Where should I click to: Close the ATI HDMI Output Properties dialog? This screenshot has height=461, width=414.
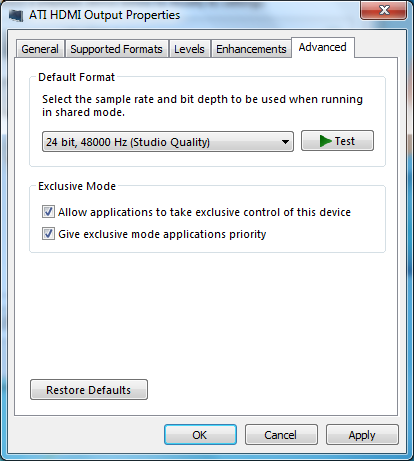pyautogui.click(x=384, y=10)
